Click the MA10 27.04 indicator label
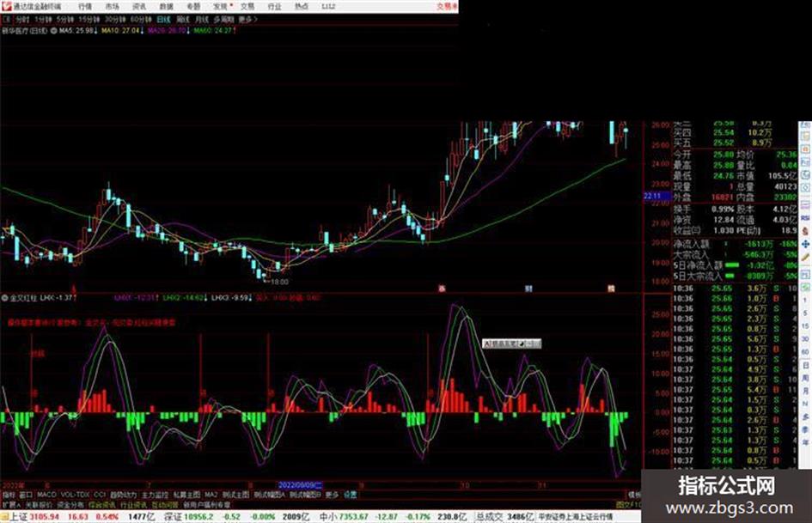This screenshot has width=812, height=523. 123,31
